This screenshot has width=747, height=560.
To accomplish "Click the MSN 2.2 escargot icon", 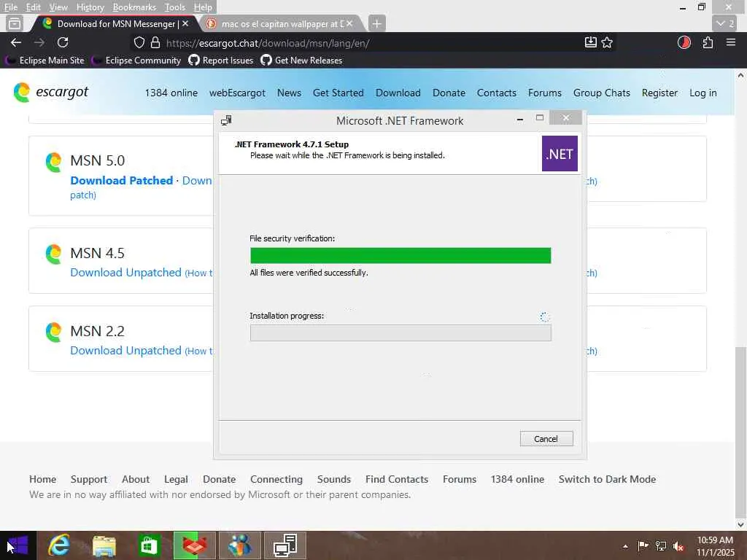I will pyautogui.click(x=53, y=332).
